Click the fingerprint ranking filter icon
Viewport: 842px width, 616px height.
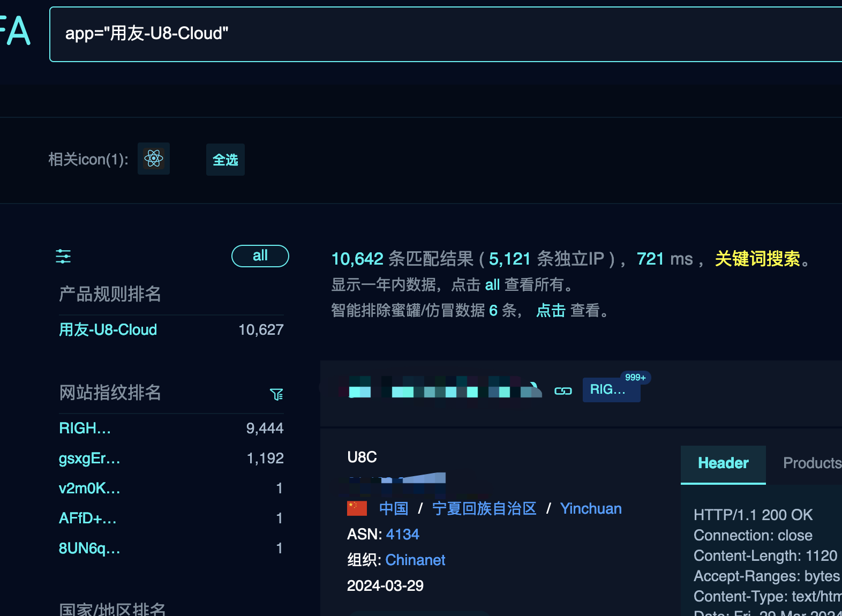pos(276,394)
